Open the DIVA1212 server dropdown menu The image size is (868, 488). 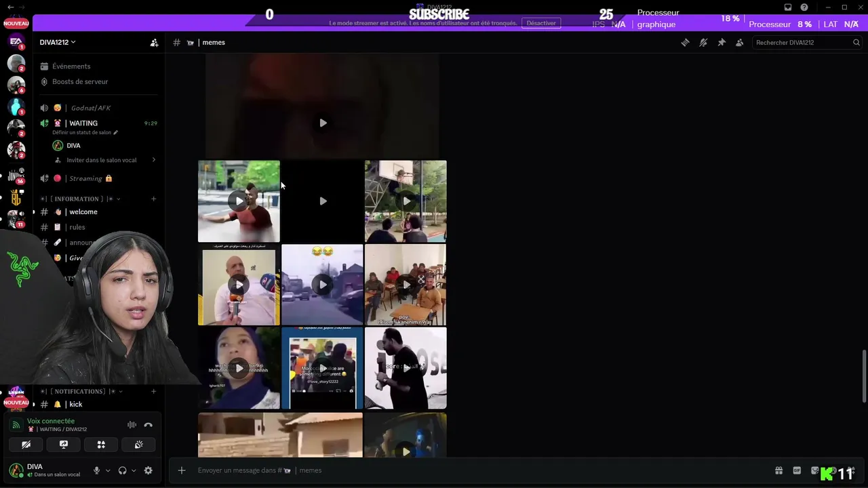[x=58, y=43]
